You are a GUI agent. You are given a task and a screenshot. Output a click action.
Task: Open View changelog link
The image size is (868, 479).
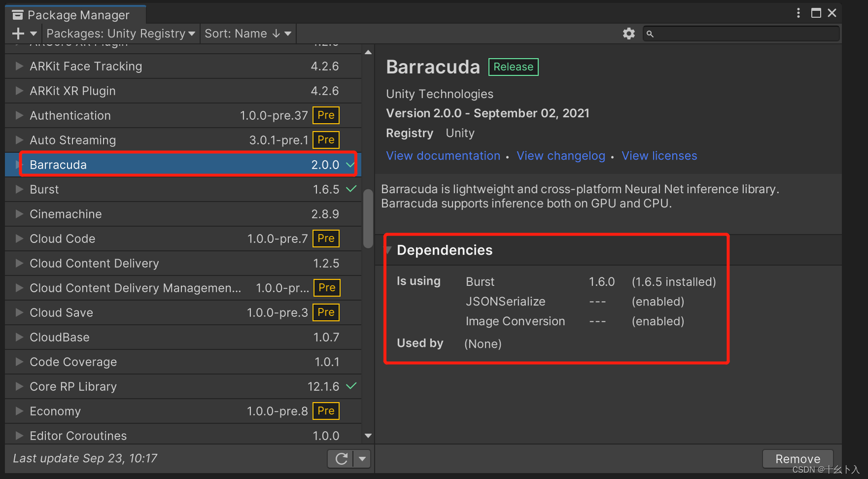coord(561,156)
